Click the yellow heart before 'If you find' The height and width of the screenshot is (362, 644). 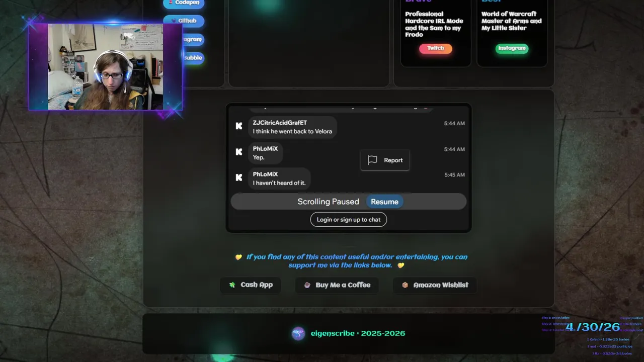(238, 257)
